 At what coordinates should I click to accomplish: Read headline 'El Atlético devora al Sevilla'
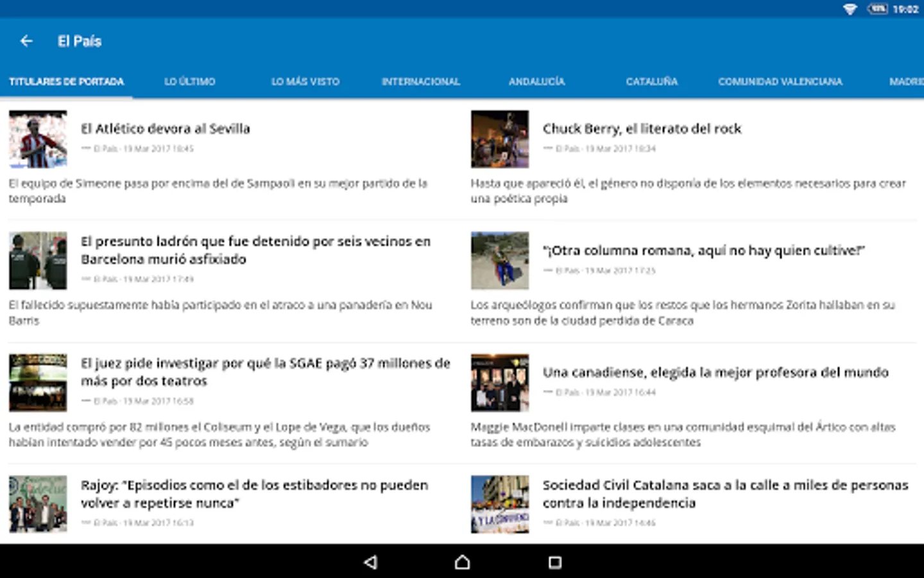pos(166,128)
